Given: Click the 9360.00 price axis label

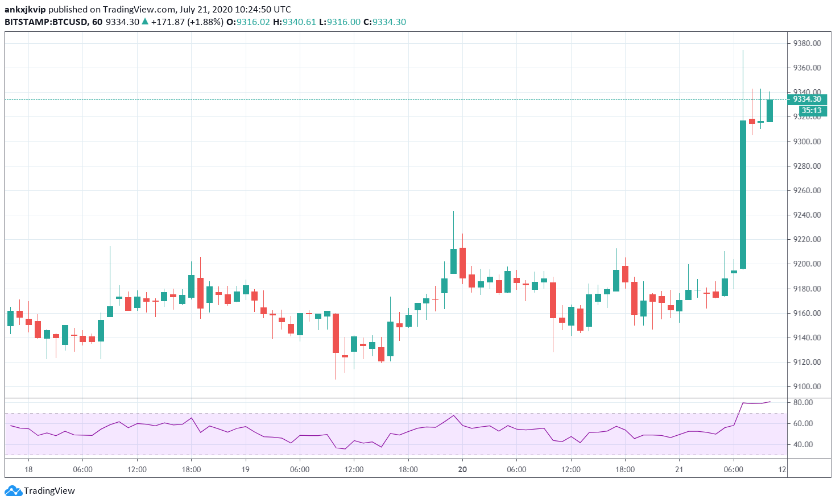Looking at the screenshot, I should pyautogui.click(x=806, y=68).
